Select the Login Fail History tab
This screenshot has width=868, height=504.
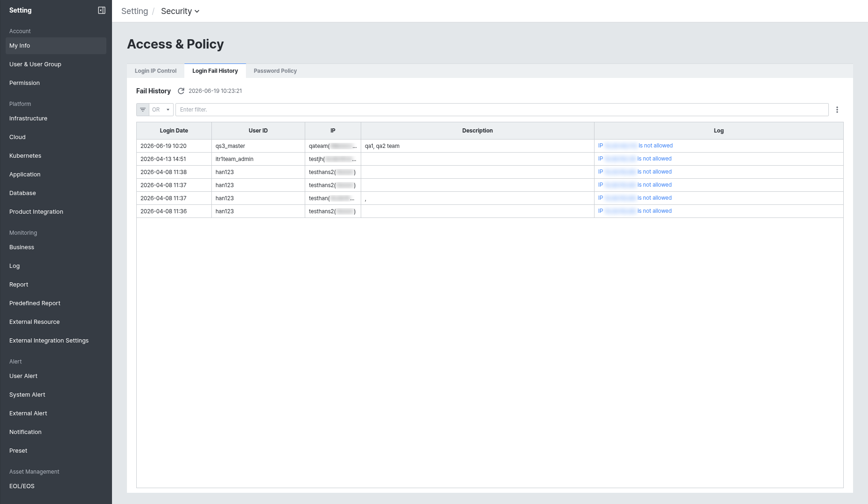(x=215, y=71)
